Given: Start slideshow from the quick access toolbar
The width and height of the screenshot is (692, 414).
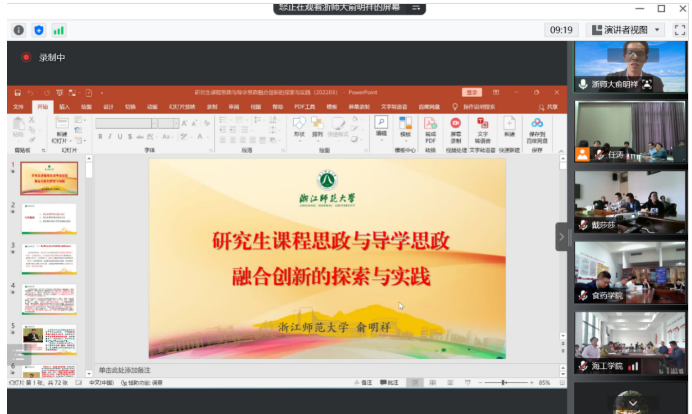Looking at the screenshot, I should click(x=59, y=93).
